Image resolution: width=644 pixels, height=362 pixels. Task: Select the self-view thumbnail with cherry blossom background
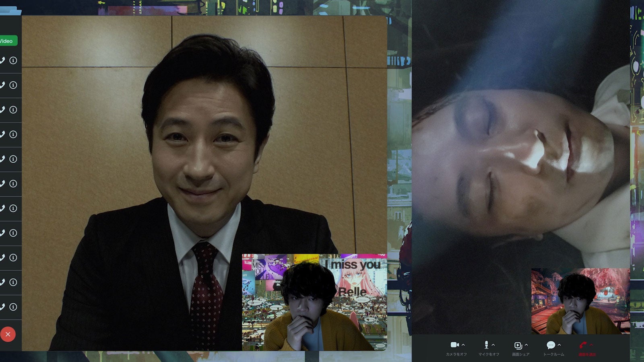pos(580,301)
